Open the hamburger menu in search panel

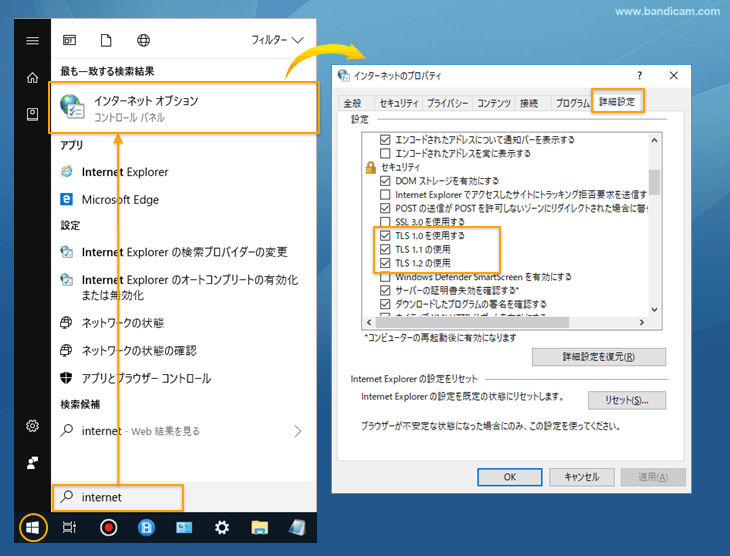pos(33,40)
